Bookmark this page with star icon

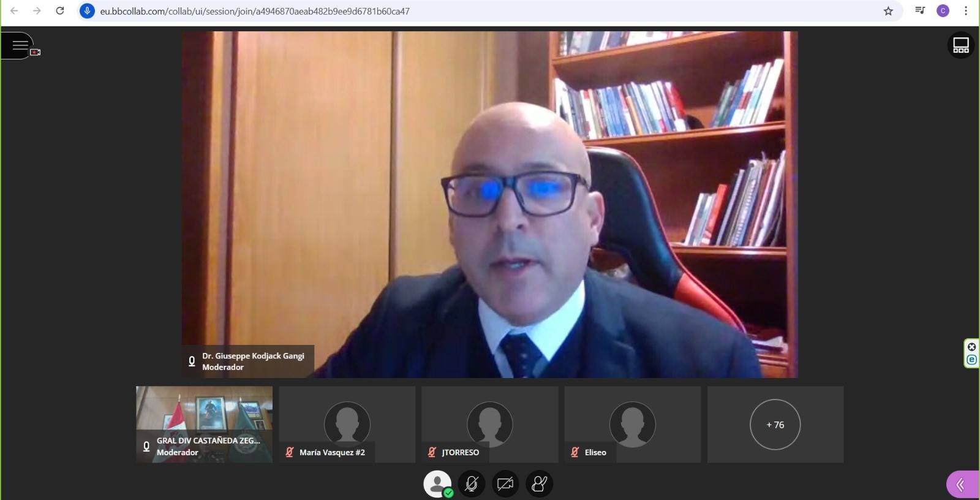888,11
